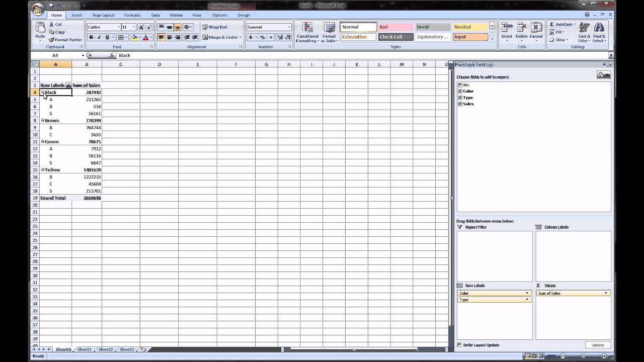Open the Row Labels filter dropdown
This screenshot has height=362, width=644.
[68, 85]
